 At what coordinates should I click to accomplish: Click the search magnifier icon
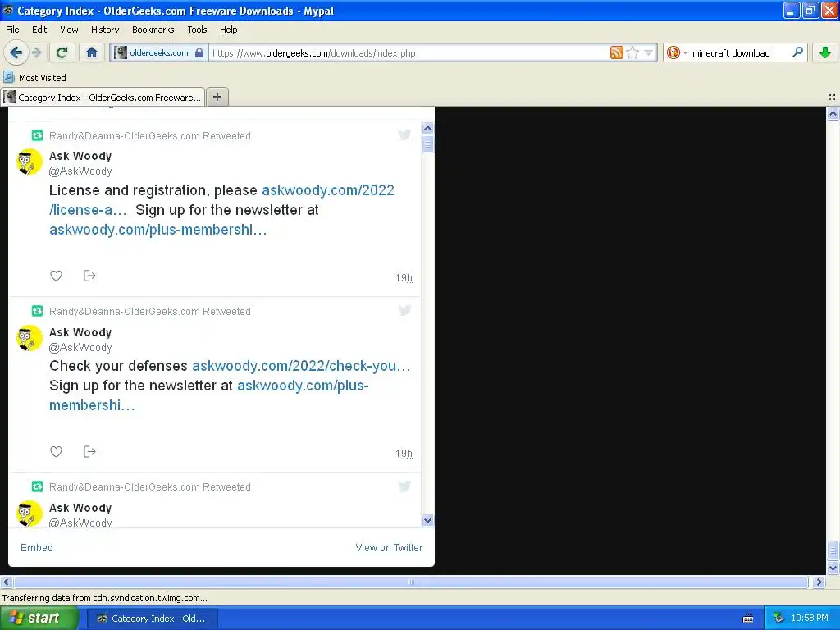pos(797,52)
